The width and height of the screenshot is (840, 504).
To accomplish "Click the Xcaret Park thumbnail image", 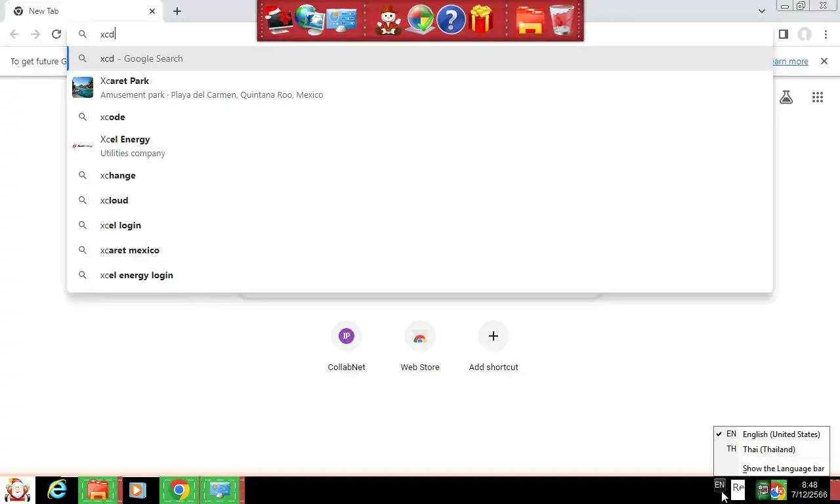I will point(83,87).
